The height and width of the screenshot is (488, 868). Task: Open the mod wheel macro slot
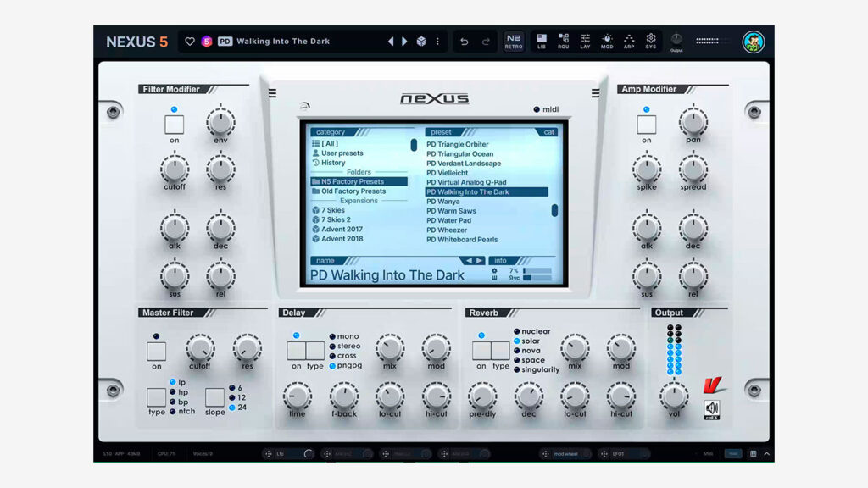click(x=565, y=454)
